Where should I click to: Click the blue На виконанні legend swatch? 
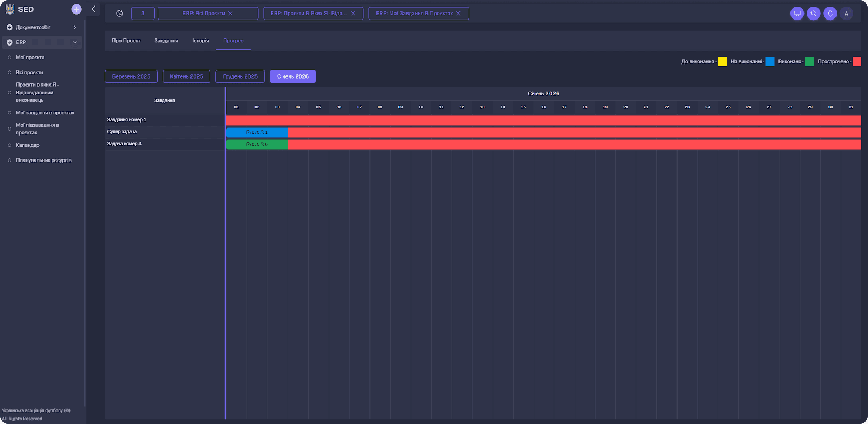coord(770,62)
